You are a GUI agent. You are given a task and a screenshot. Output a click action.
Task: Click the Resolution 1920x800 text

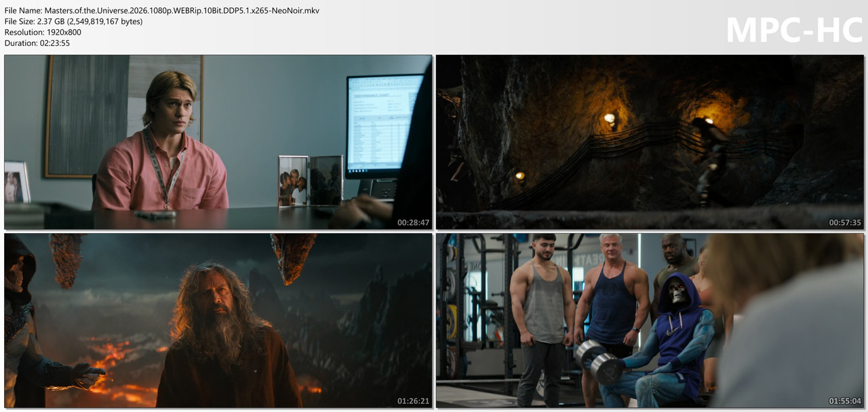tap(43, 33)
